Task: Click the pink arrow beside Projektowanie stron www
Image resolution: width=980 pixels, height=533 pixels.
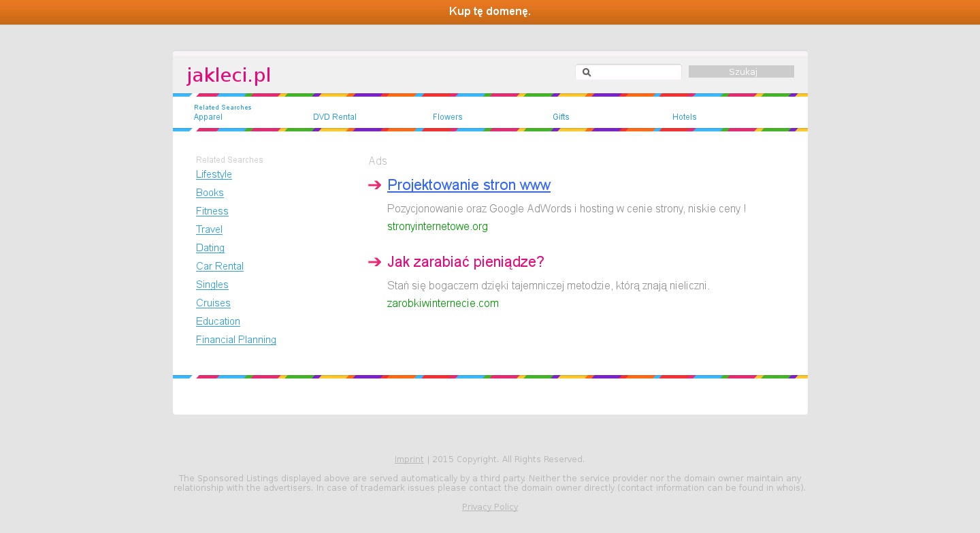Action: (x=374, y=185)
